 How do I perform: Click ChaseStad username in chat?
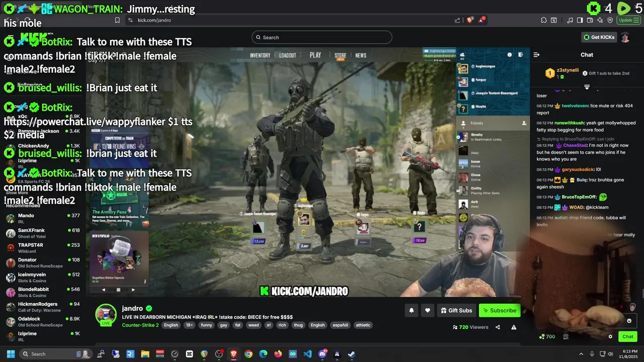pos(575,145)
